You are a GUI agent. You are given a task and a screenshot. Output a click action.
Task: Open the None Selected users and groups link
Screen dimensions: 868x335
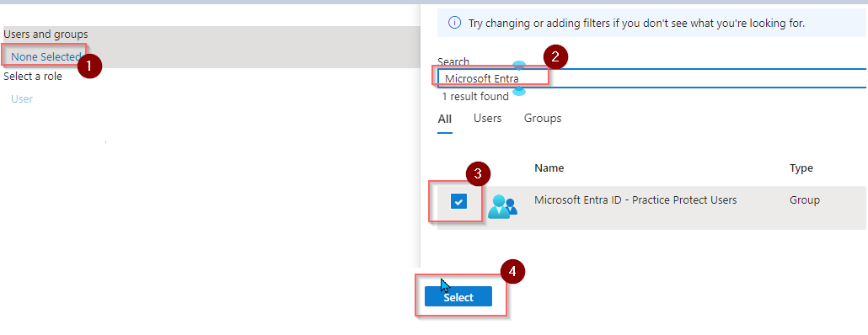(46, 56)
